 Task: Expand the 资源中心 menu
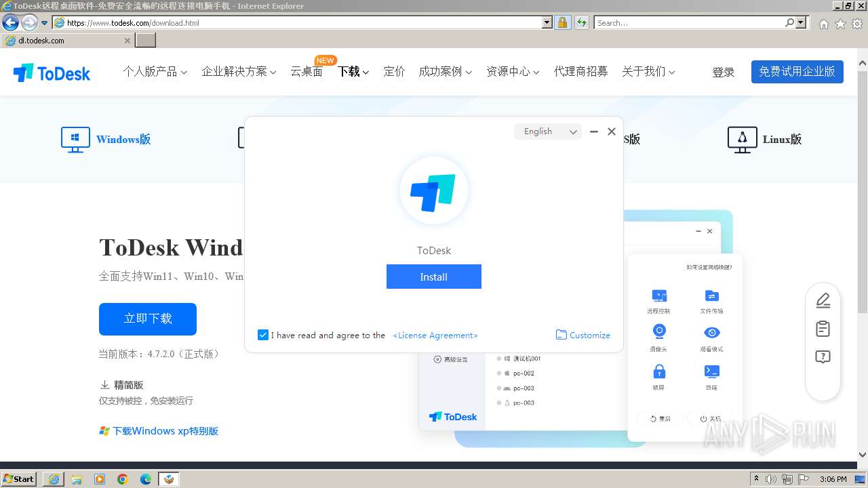[513, 71]
